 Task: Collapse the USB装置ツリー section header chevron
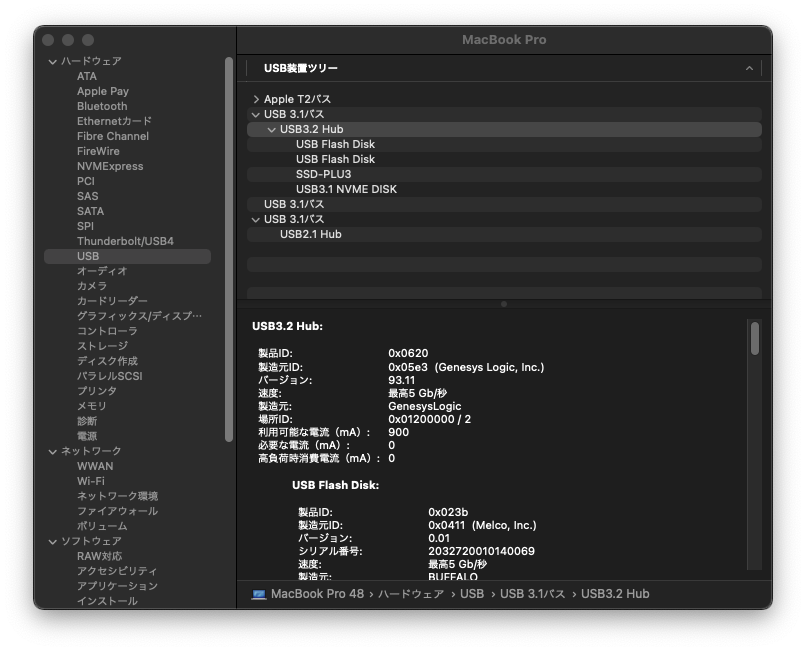coord(751,68)
